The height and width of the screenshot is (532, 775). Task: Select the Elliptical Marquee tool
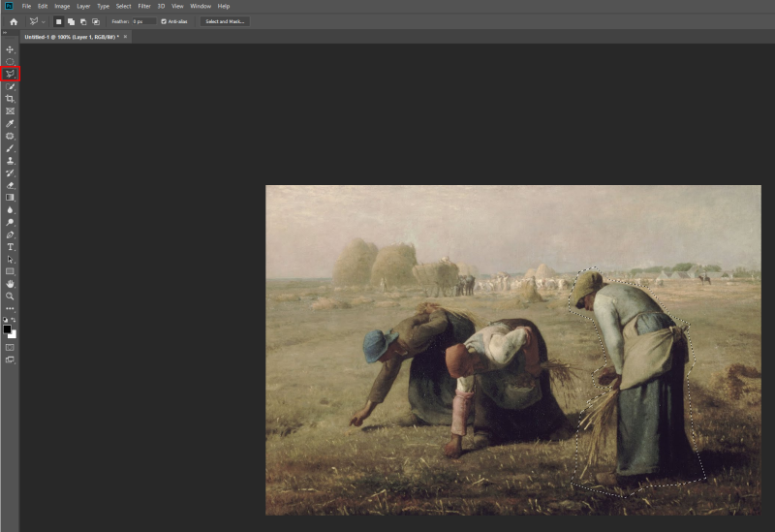[x=10, y=62]
